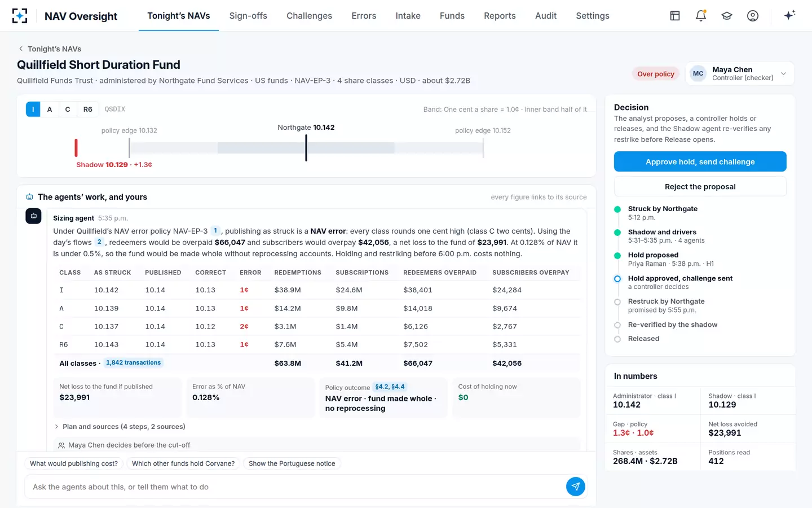
Task: Open the Reports tab
Action: click(500, 16)
